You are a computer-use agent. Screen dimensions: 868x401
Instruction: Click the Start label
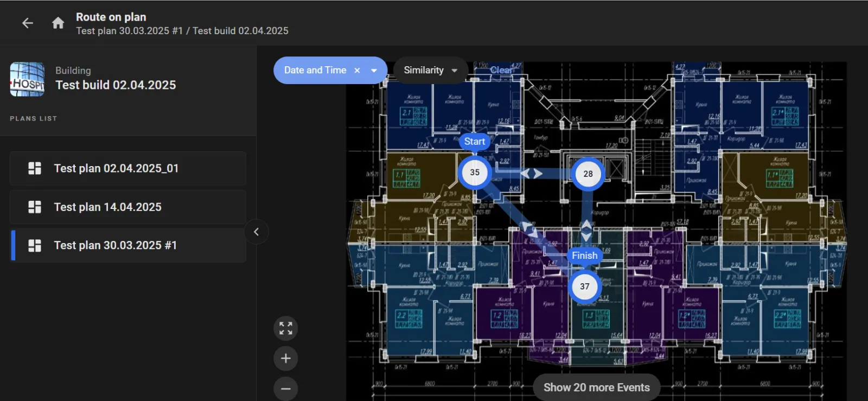pyautogui.click(x=475, y=142)
